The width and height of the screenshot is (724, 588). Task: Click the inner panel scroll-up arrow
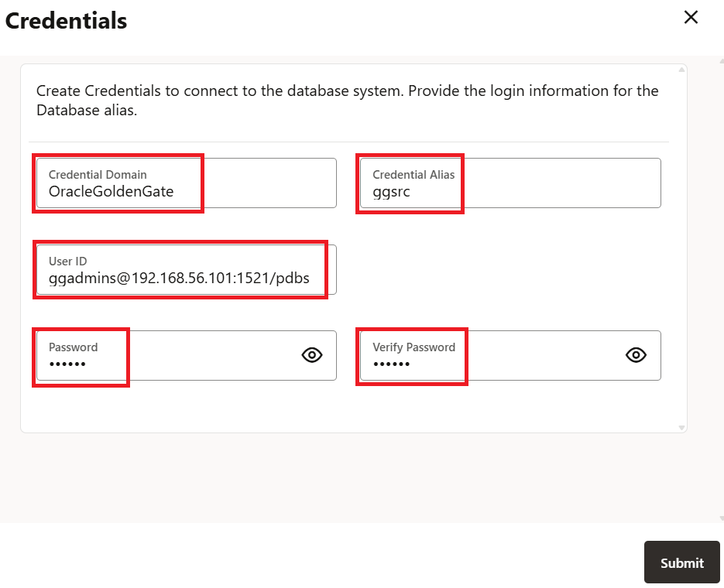tap(681, 70)
